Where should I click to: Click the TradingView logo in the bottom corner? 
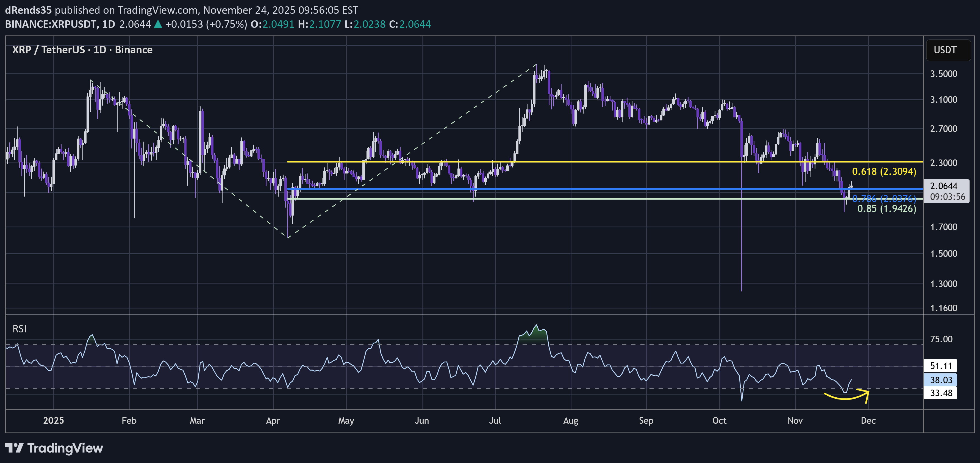[x=53, y=448]
